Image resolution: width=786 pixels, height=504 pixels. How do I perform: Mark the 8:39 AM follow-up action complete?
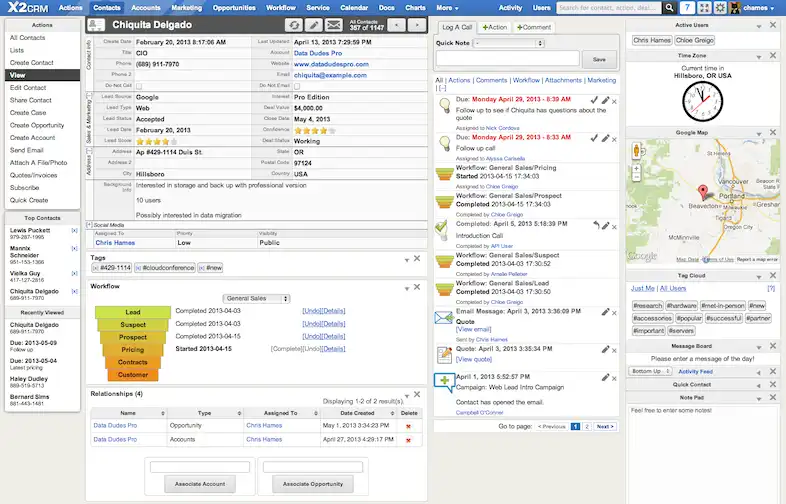(594, 100)
